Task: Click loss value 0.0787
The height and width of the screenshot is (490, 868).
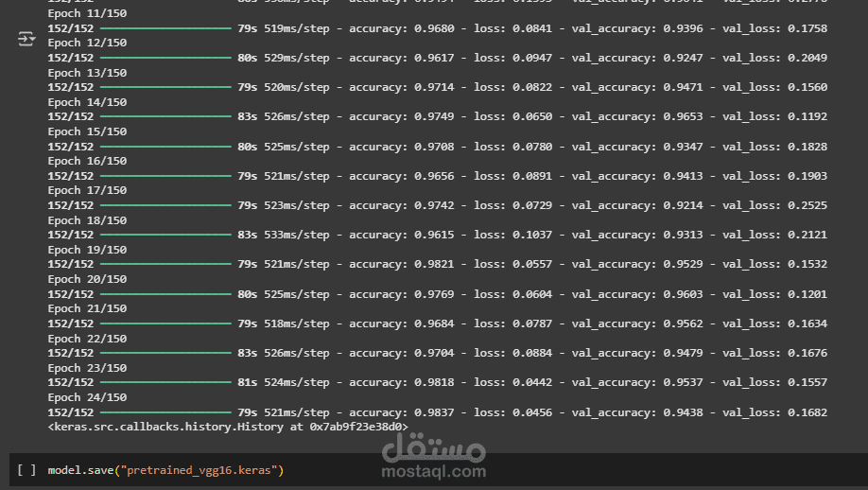Action: [532, 324]
